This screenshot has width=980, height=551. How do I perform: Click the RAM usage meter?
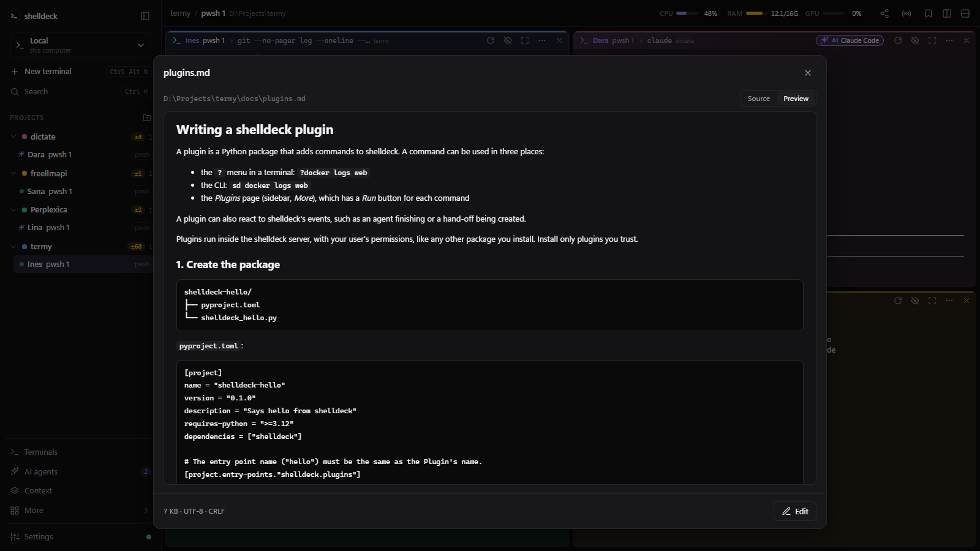pos(763,13)
